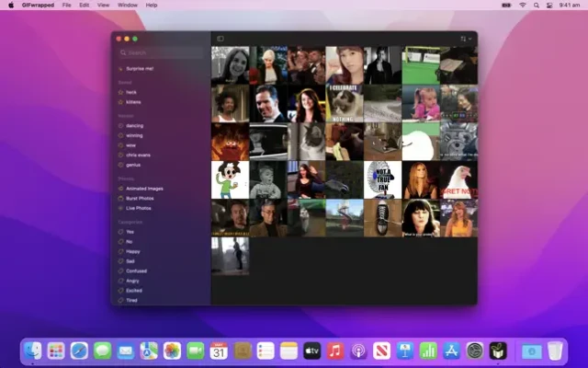588x368 pixels.
Task: Click the Wi-Fi status icon
Action: 523,5
